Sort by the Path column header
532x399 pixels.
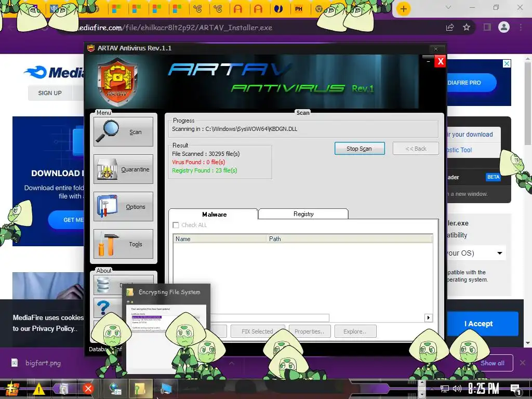pos(350,238)
